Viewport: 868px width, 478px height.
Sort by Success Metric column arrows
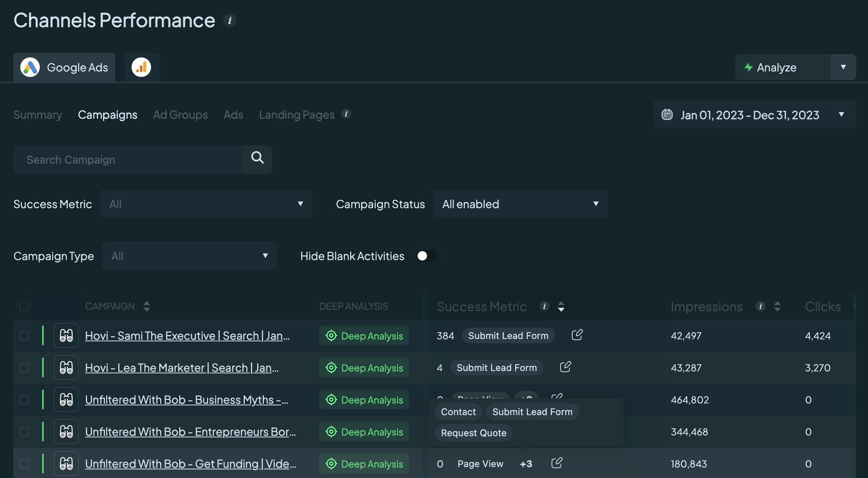click(561, 306)
